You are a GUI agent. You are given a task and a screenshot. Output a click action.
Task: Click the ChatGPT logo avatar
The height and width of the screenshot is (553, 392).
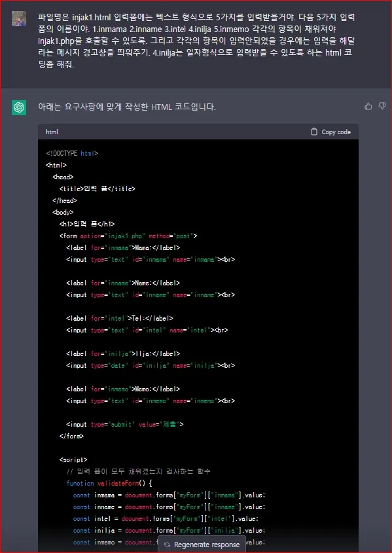19,107
